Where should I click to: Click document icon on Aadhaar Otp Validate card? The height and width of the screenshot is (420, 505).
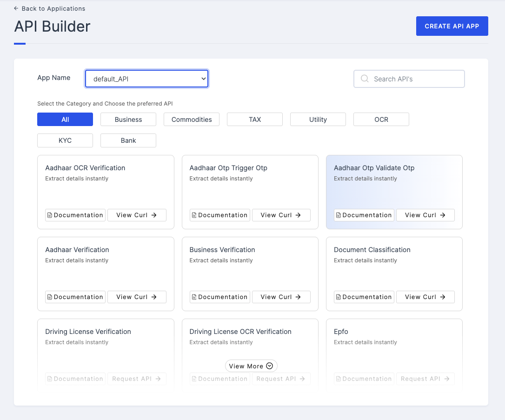point(339,215)
